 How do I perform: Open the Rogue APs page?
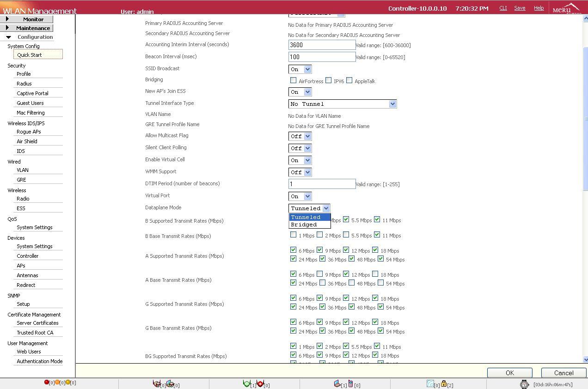click(x=29, y=132)
